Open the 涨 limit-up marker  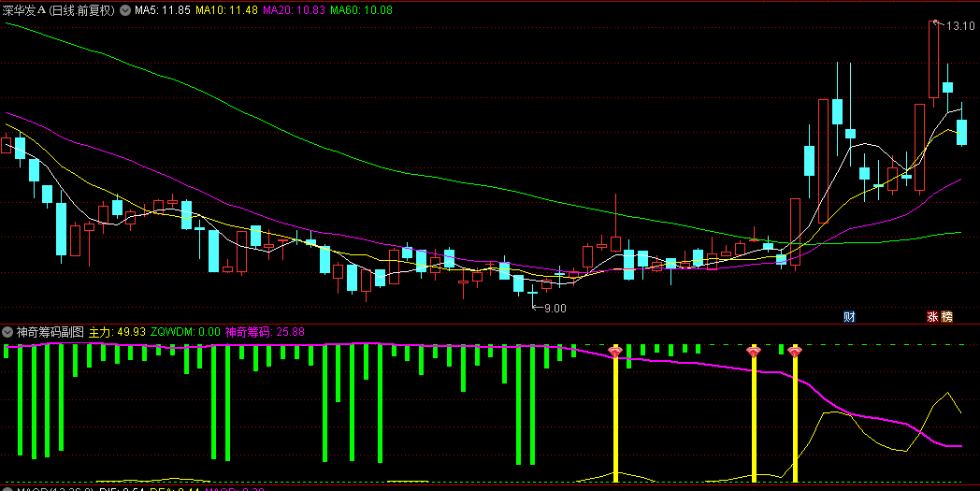(x=932, y=316)
